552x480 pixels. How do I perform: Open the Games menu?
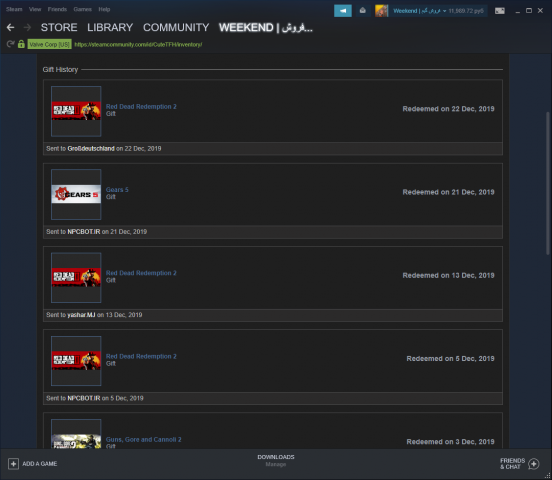click(x=82, y=9)
